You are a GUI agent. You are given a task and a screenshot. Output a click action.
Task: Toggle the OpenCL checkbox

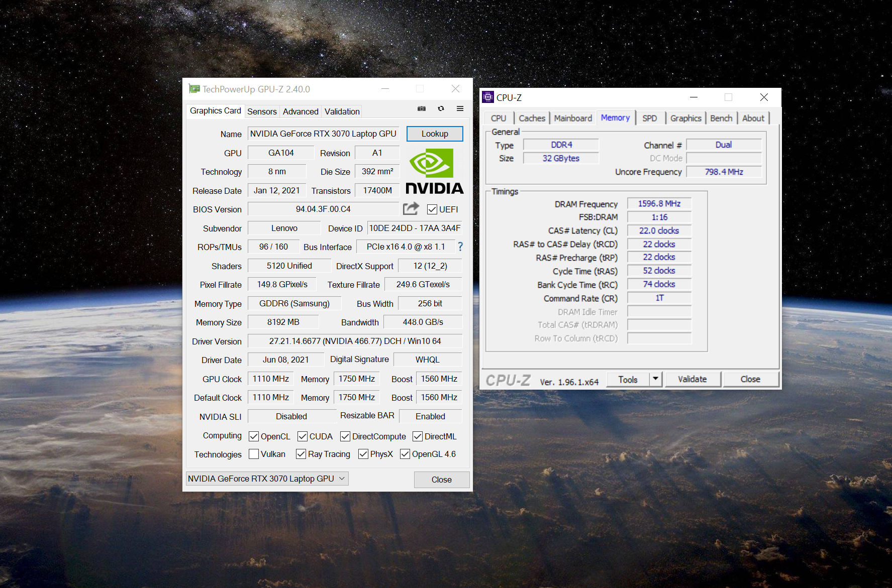(x=254, y=436)
